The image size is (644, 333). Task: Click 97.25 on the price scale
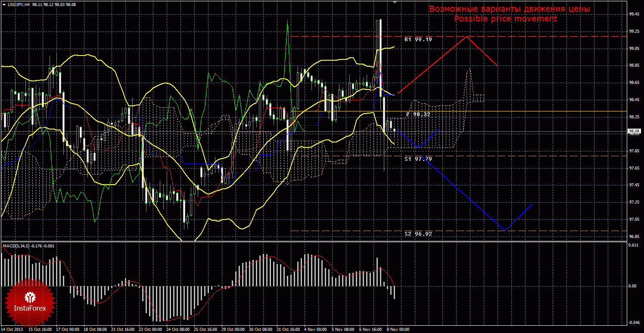pos(634,202)
